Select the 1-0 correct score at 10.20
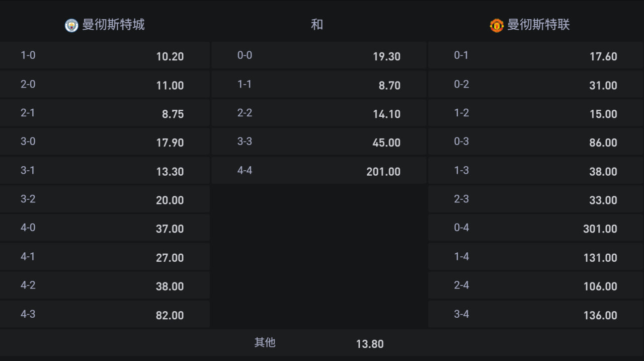This screenshot has width=644, height=361. [105, 56]
